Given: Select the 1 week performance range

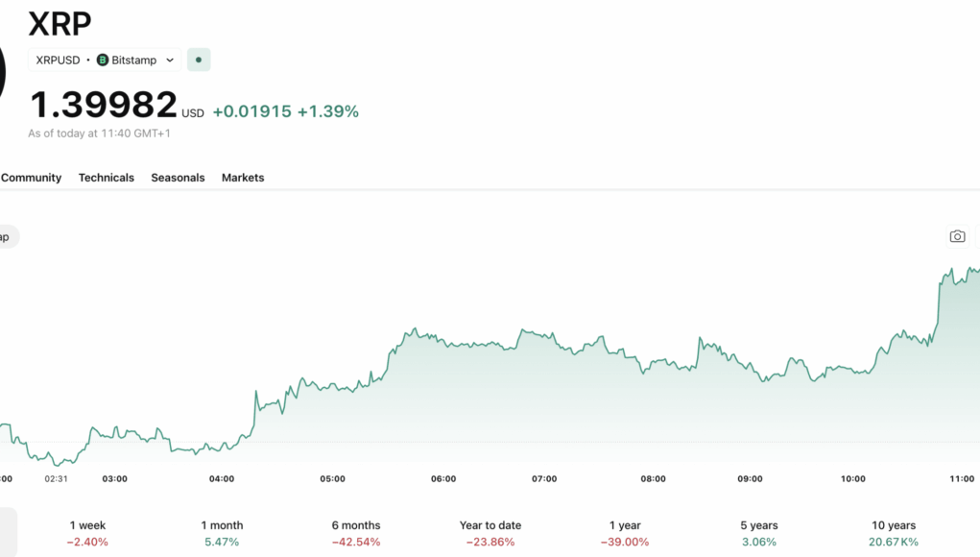Looking at the screenshot, I should 87,533.
